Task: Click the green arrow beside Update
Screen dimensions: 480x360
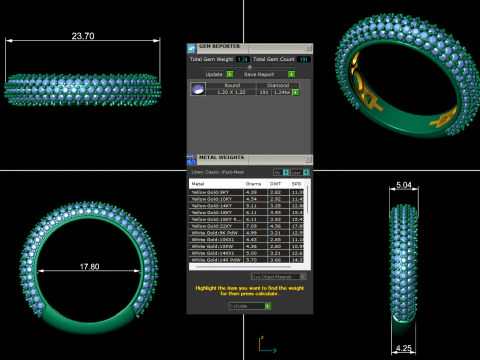Action: click(x=230, y=74)
